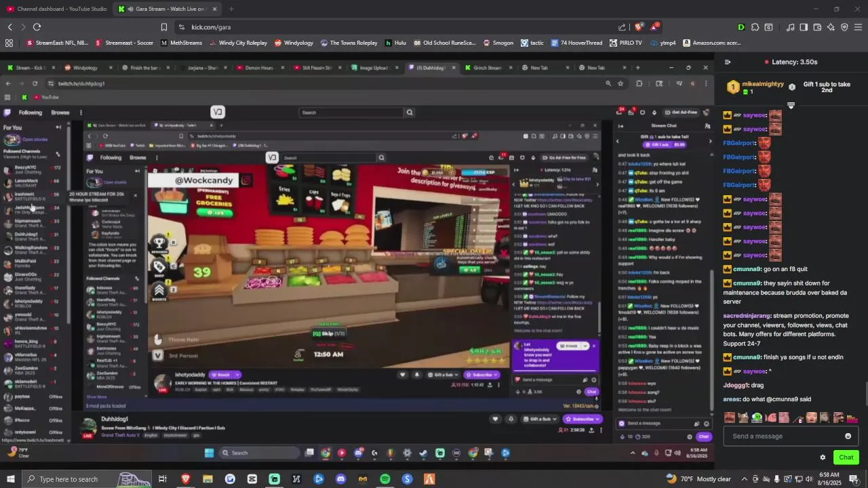868x488 pixels.
Task: Open Old School RuneScape bookmark
Action: [x=444, y=43]
